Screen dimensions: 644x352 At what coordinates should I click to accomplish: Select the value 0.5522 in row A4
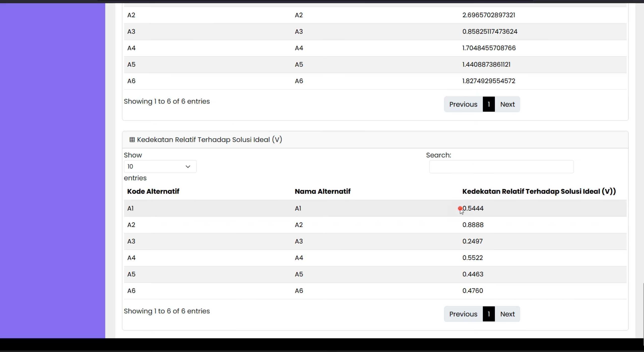[x=472, y=258]
